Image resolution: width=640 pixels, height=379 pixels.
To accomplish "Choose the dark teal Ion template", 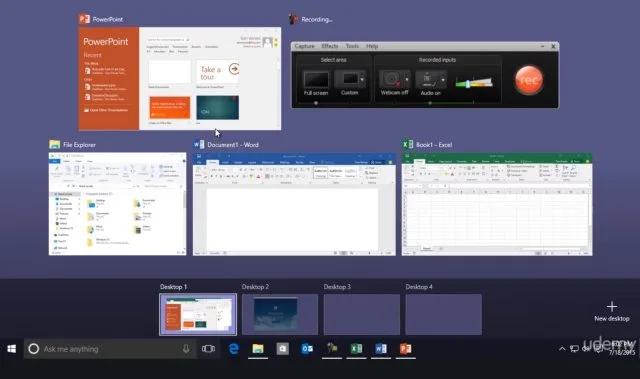I will [218, 108].
